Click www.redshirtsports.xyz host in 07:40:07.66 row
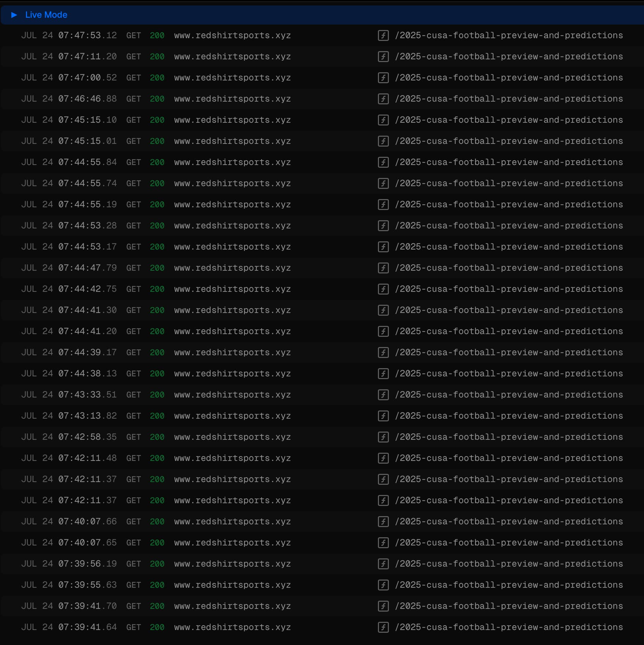 coord(232,522)
